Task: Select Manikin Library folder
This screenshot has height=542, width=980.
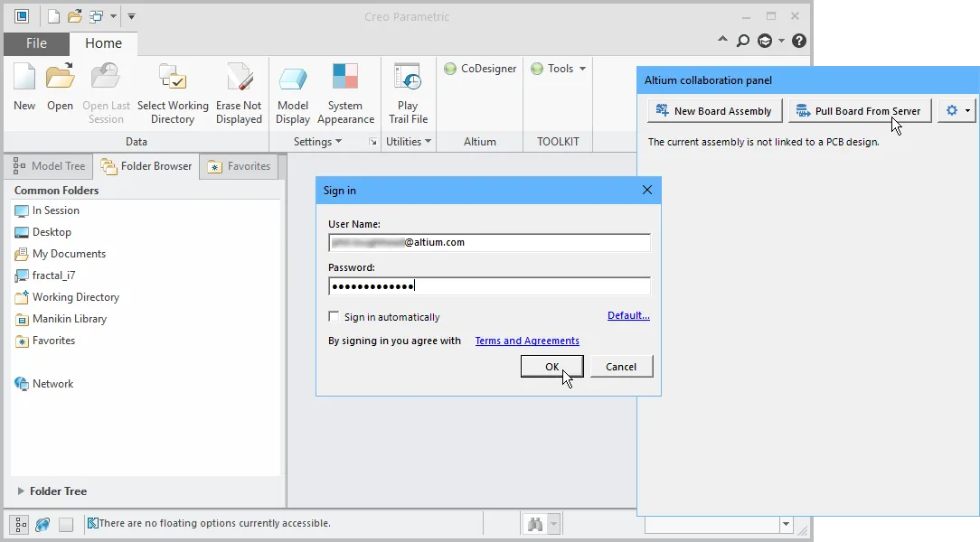Action: tap(61, 319)
